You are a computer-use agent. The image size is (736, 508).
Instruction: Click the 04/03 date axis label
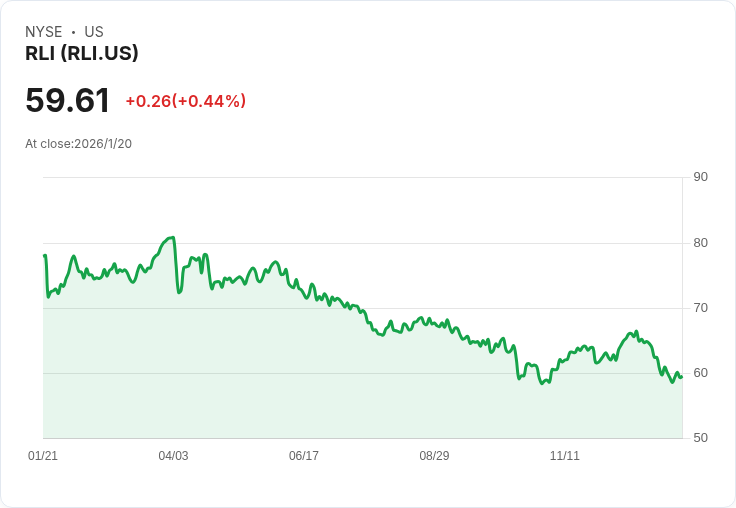point(173,456)
